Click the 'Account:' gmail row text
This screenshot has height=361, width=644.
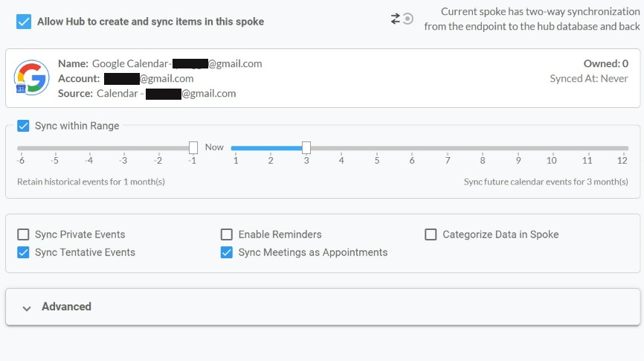(x=126, y=79)
